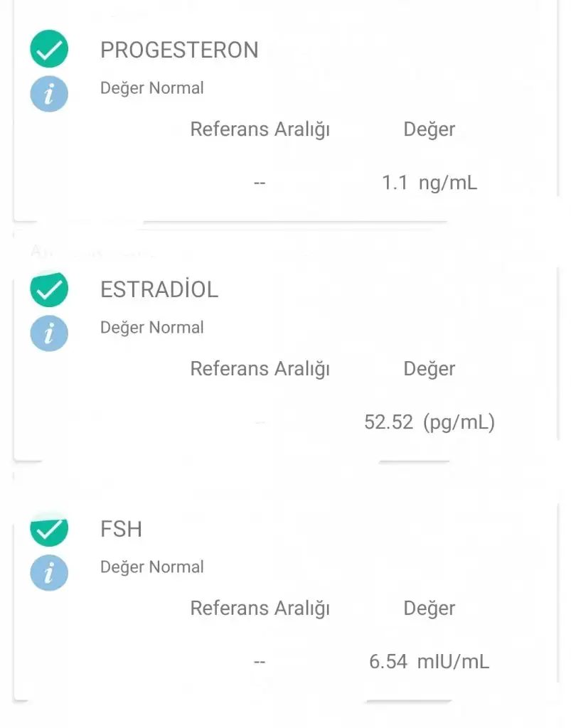The width and height of the screenshot is (571, 728).
Task: Click the 'Değer' column header in FSH card
Action: tap(429, 609)
